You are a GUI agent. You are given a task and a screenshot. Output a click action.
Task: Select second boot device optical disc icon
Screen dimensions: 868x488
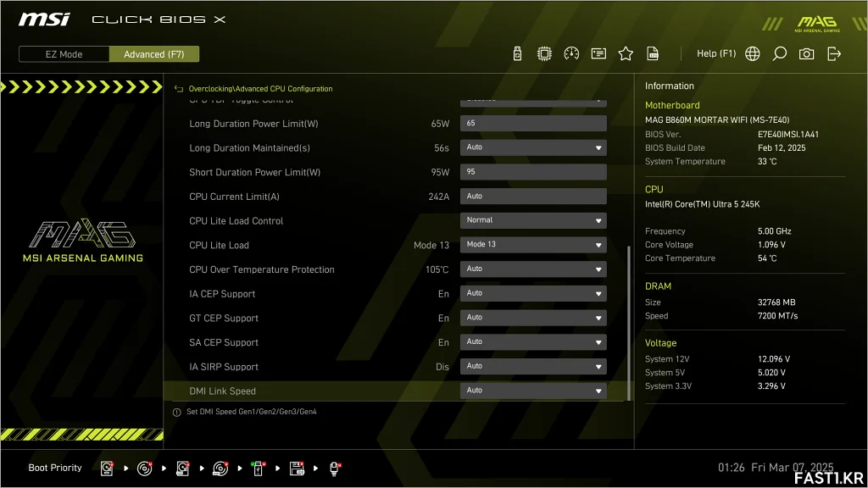[144, 469]
